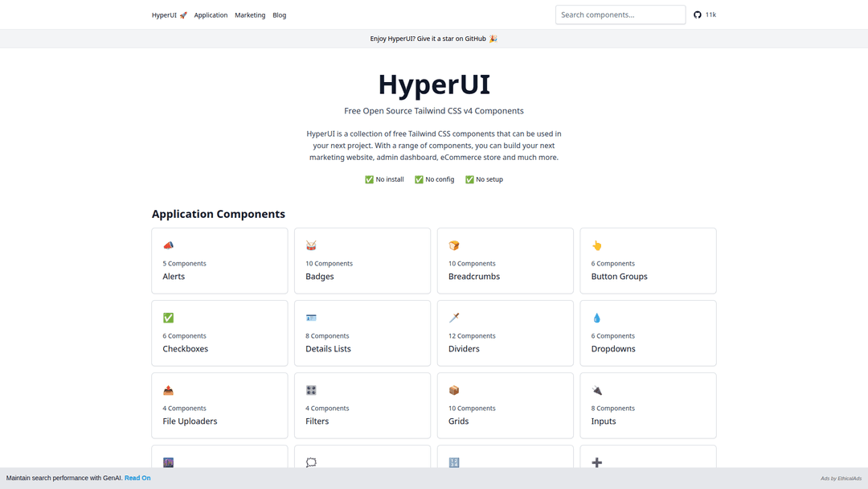
Task: Click the megaphone icon on Alerts card
Action: click(x=168, y=245)
